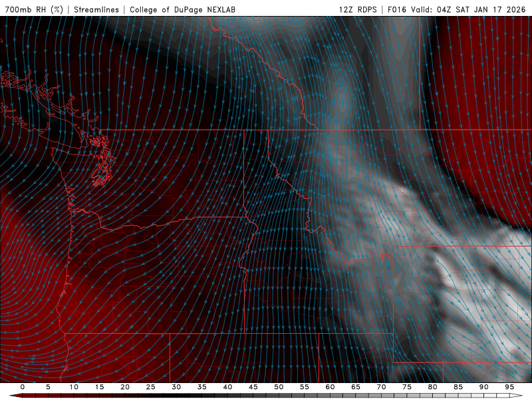Screen dimensions: 532x399
Task: Click the '65' value on color scale
Action: [x=356, y=387]
